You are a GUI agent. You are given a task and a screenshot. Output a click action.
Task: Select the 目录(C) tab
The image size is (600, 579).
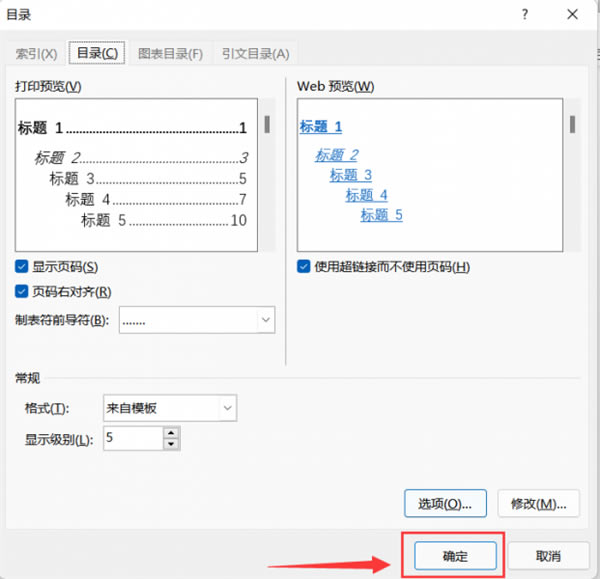(97, 53)
